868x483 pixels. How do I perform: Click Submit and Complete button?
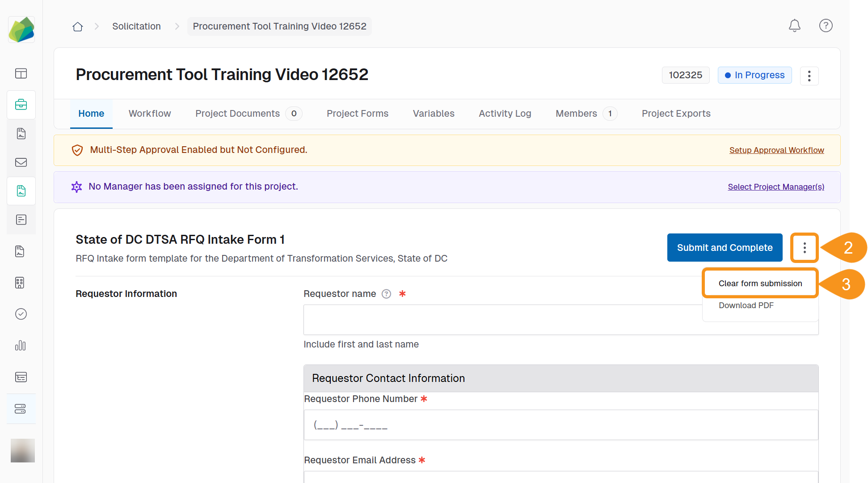tap(725, 248)
